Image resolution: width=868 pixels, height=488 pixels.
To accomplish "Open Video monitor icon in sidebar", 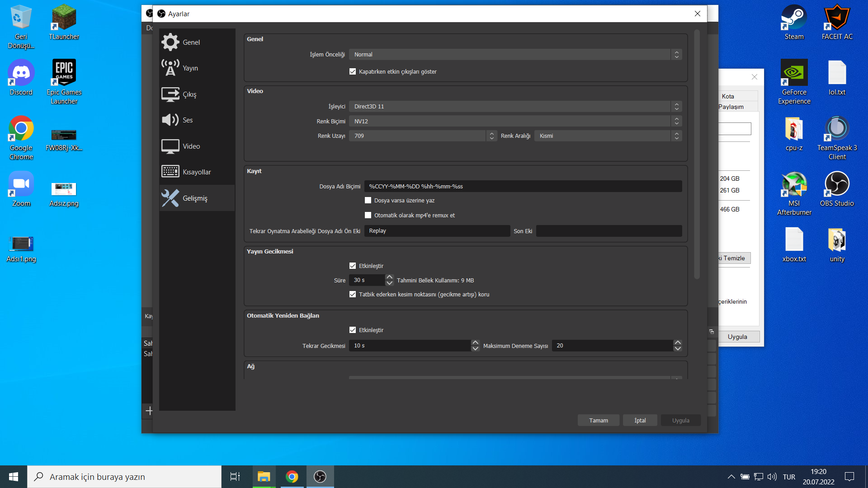I will click(x=170, y=146).
